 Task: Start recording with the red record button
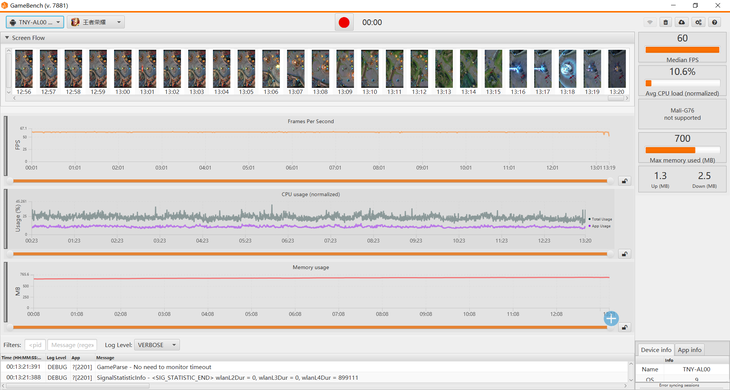tap(344, 22)
